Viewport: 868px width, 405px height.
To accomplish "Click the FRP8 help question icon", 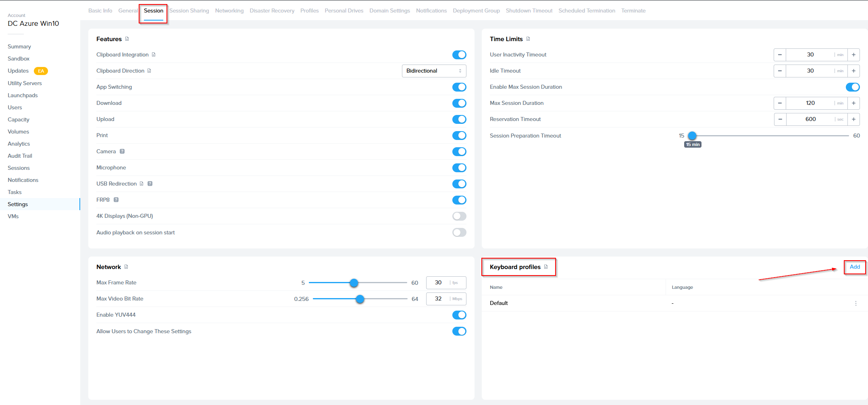I will [116, 200].
